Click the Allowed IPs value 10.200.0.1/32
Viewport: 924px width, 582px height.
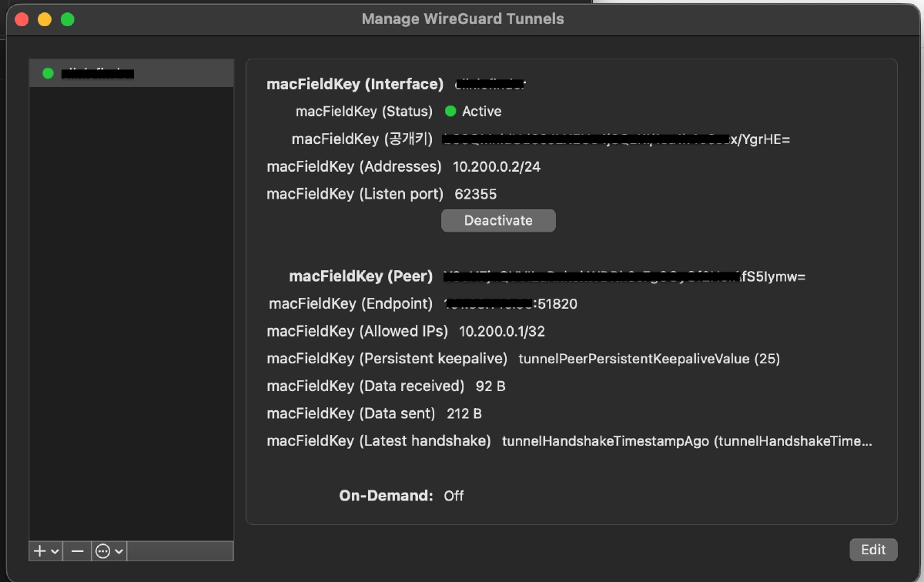point(502,331)
